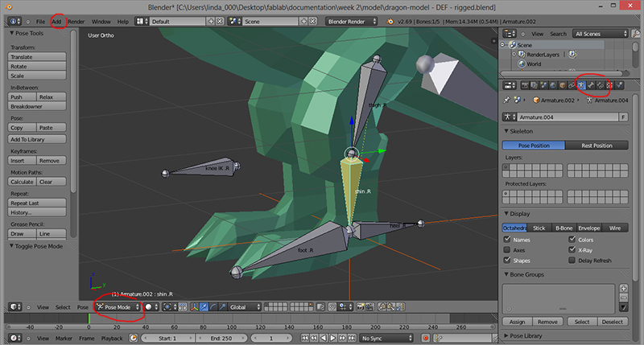This screenshot has width=644, height=345.
Task: Toggle automatic keyframe record button
Action: [x=426, y=338]
